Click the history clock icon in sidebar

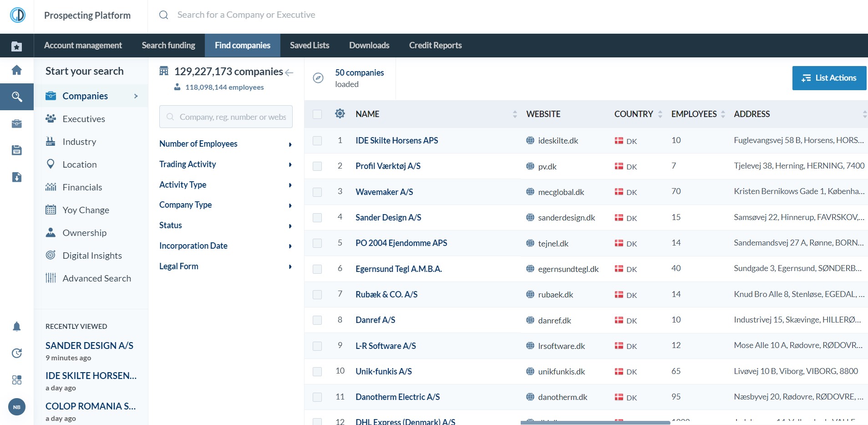click(16, 353)
